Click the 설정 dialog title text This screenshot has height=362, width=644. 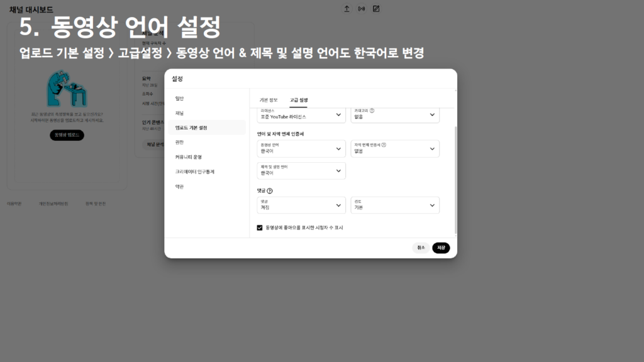(177, 79)
